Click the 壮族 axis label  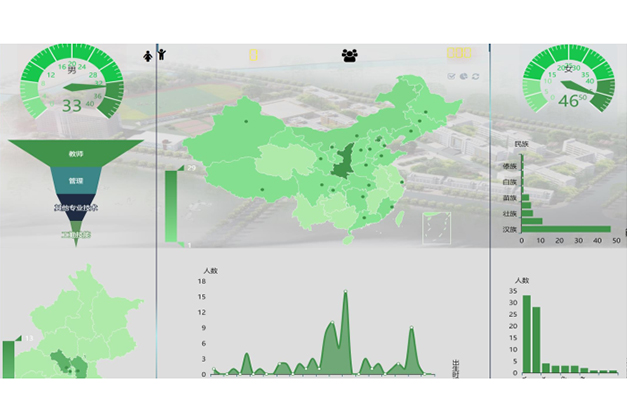click(x=510, y=213)
